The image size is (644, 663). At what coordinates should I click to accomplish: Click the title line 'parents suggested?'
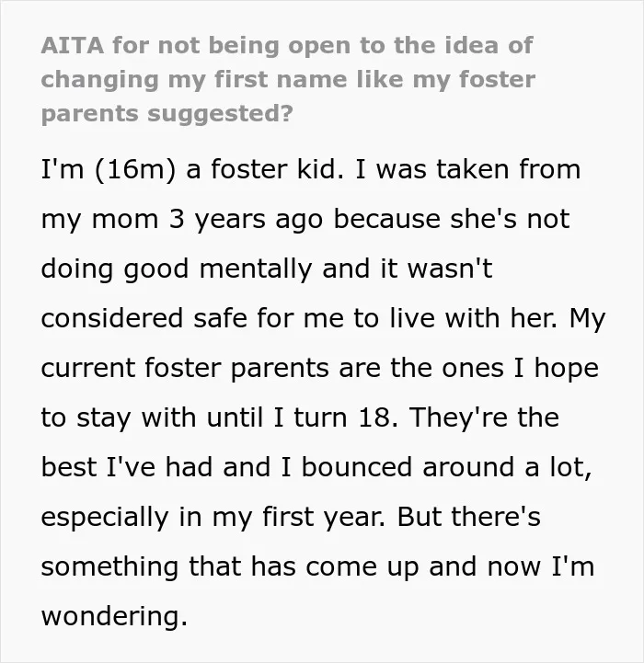pos(167,114)
